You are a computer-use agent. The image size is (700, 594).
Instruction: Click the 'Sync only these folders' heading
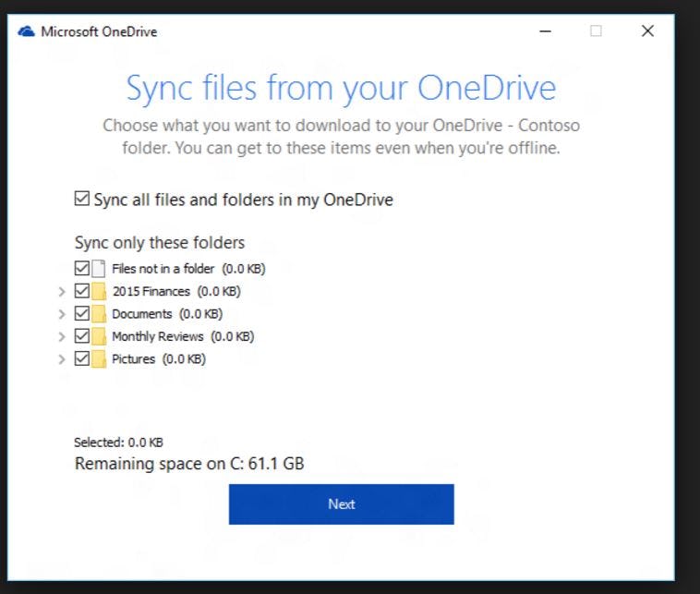tap(160, 243)
